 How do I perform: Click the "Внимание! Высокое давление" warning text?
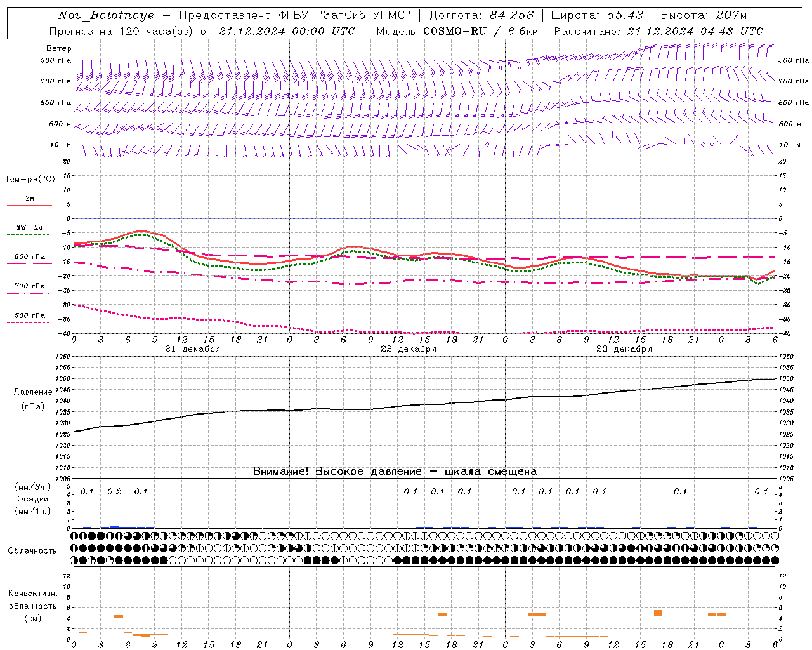[337, 472]
